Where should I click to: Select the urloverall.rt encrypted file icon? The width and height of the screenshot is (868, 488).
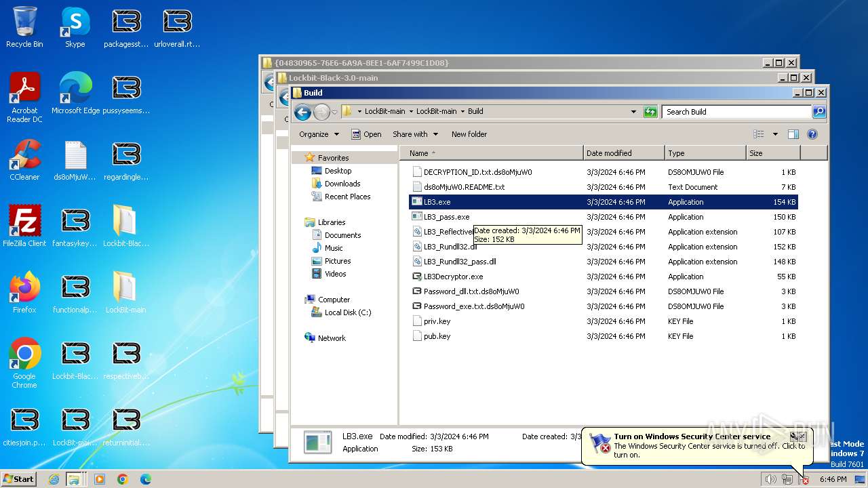[x=177, y=27]
